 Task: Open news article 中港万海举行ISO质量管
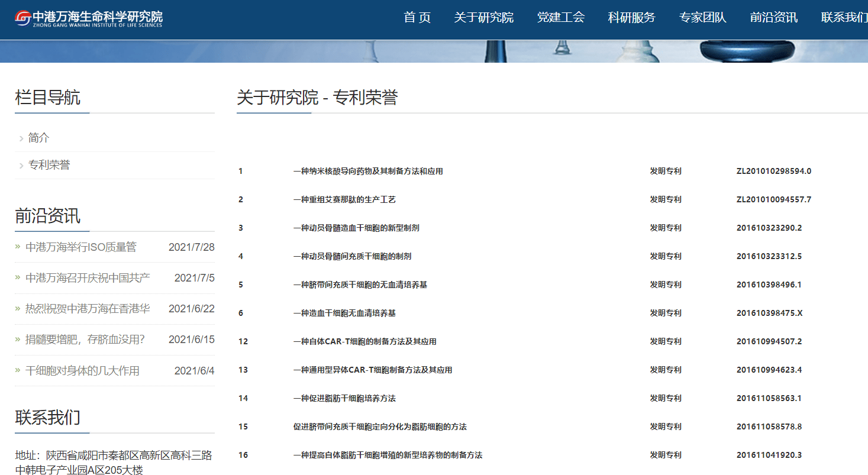[x=80, y=247]
